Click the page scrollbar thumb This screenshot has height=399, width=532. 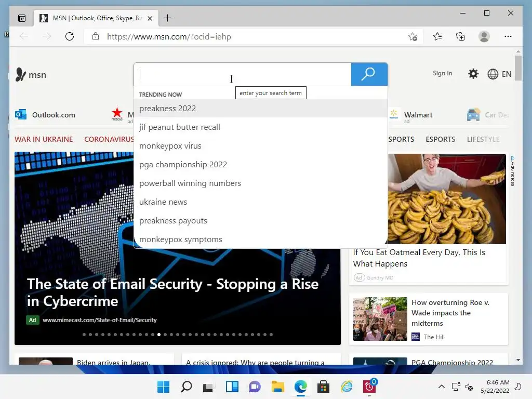(518, 68)
